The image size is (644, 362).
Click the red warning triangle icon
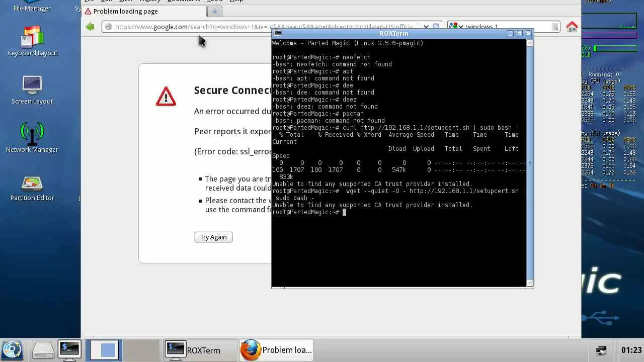[166, 96]
